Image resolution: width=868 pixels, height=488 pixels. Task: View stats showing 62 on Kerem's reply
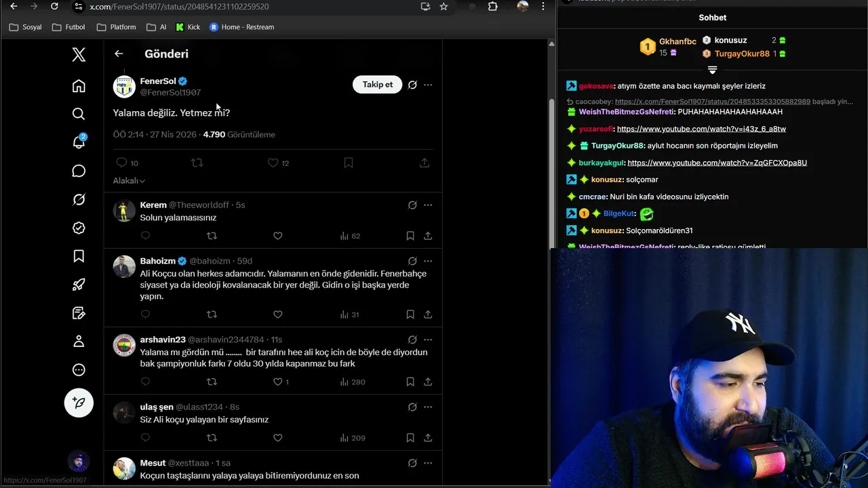click(350, 236)
